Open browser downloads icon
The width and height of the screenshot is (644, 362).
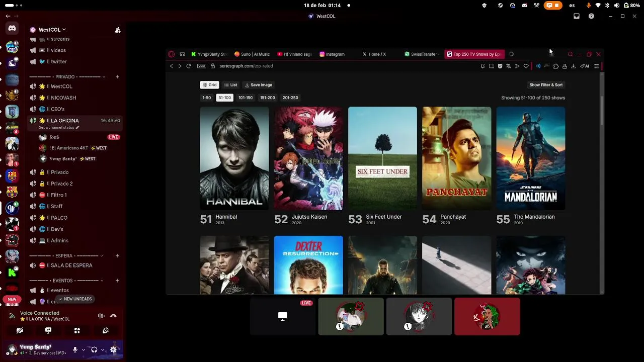(x=573, y=66)
